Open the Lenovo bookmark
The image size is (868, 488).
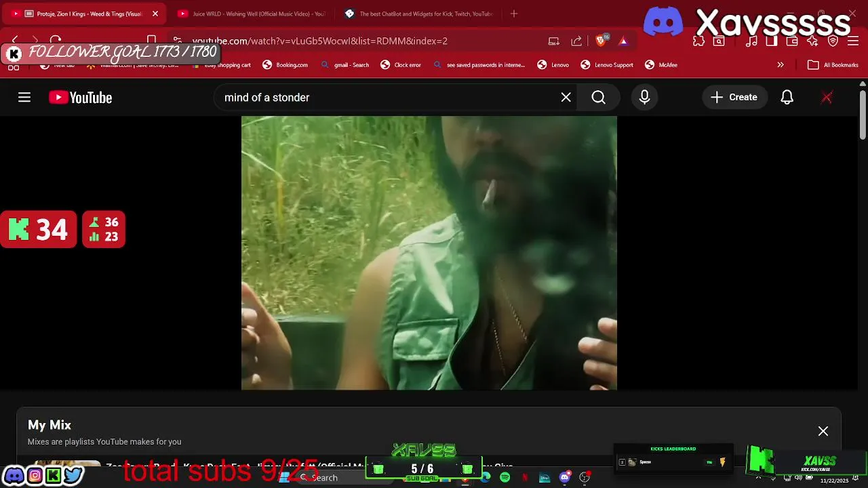click(553, 65)
